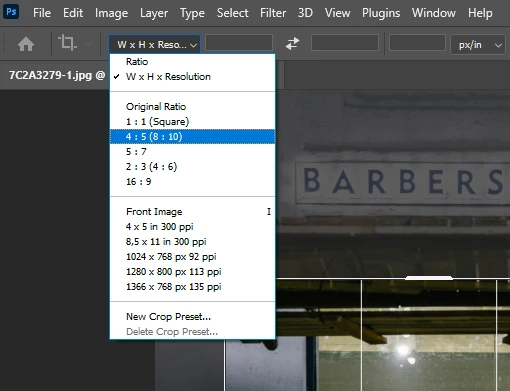The width and height of the screenshot is (510, 391).
Task: Open the Edit menu
Action: (x=73, y=13)
